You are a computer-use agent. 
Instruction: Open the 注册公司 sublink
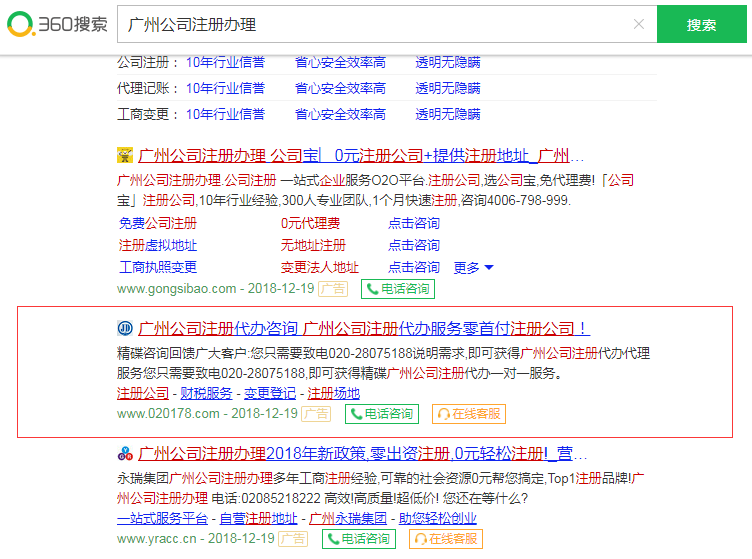pos(143,393)
